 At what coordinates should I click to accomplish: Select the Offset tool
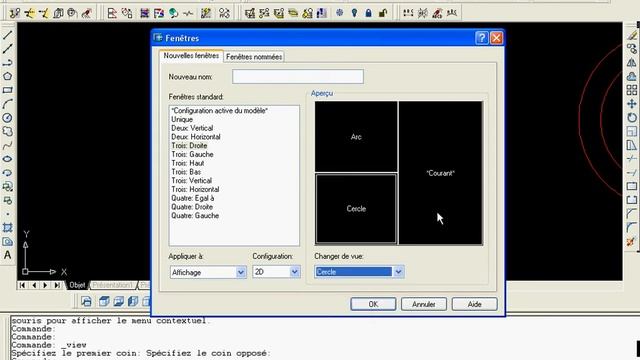632,76
